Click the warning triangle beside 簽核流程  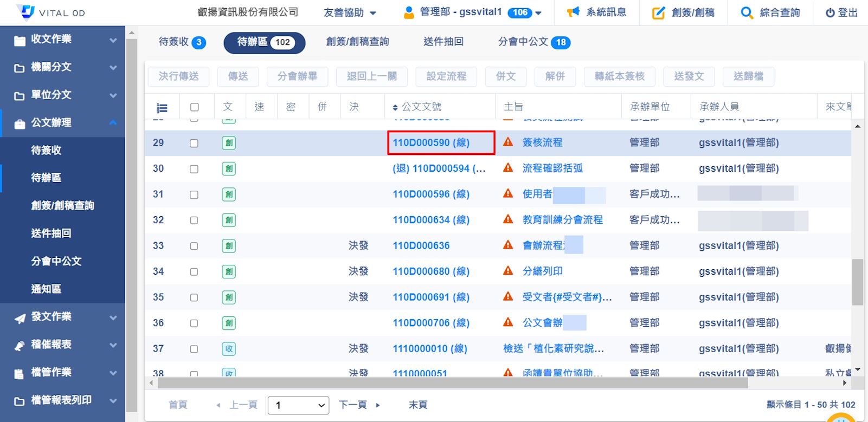tap(508, 142)
